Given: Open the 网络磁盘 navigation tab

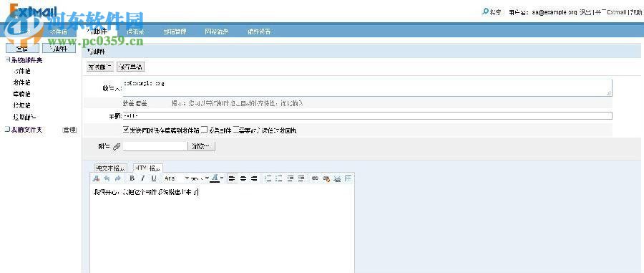Looking at the screenshot, I should (x=216, y=32).
